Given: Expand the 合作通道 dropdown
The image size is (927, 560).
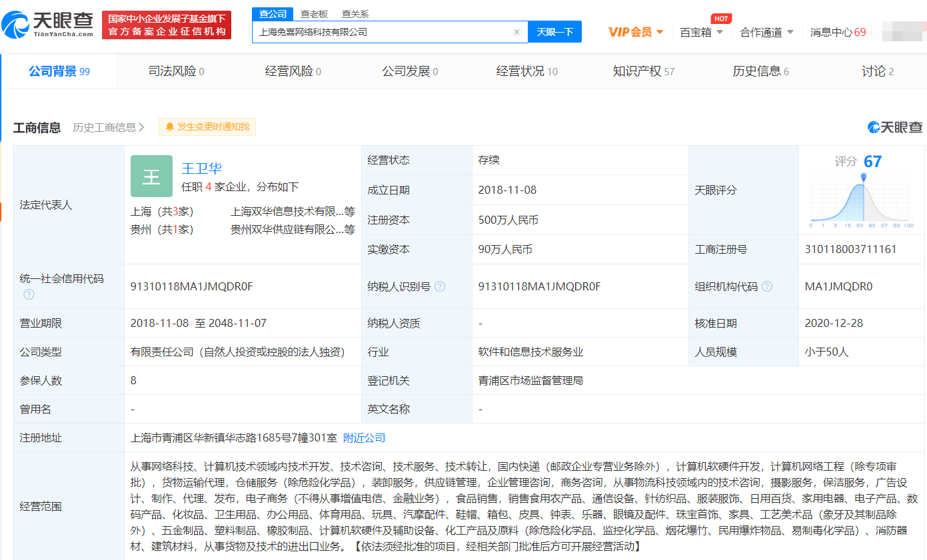Looking at the screenshot, I should pos(767,32).
